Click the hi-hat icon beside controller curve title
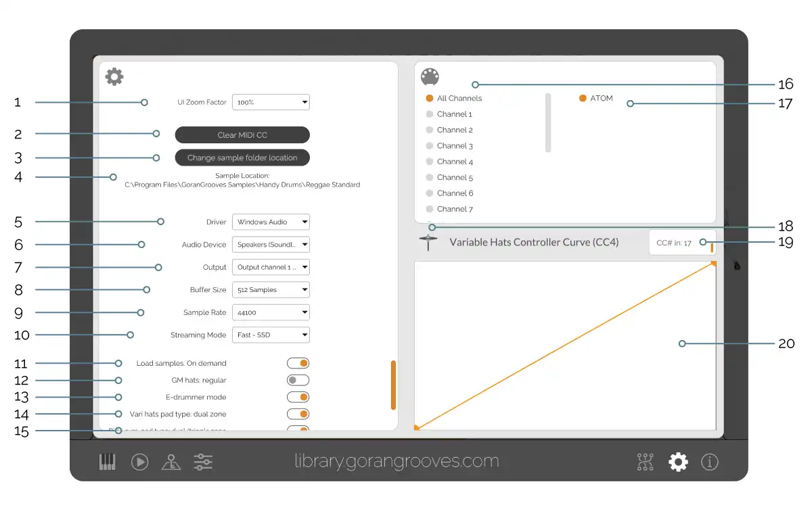This screenshot has width=812, height=505. 428,242
